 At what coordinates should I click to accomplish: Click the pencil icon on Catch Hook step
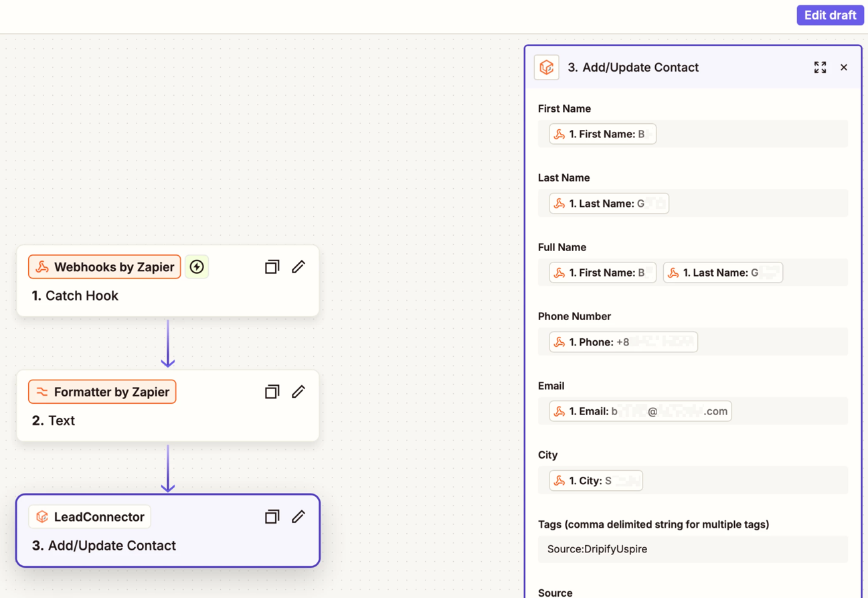coord(298,267)
